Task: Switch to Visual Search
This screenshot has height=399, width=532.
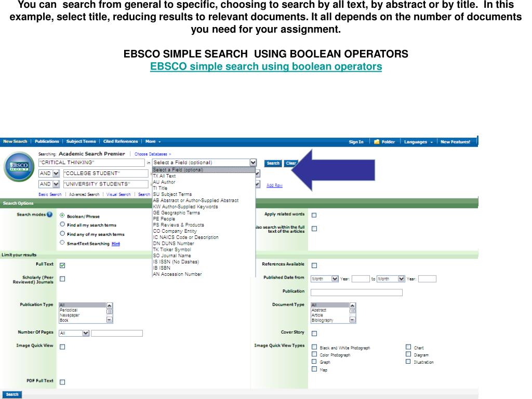Action: coord(118,194)
